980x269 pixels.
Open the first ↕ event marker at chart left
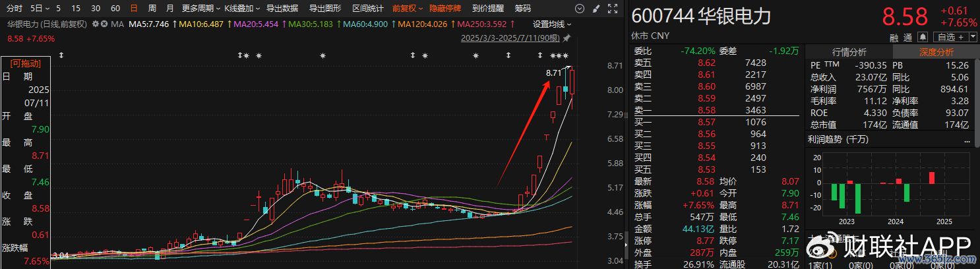[x=61, y=56]
